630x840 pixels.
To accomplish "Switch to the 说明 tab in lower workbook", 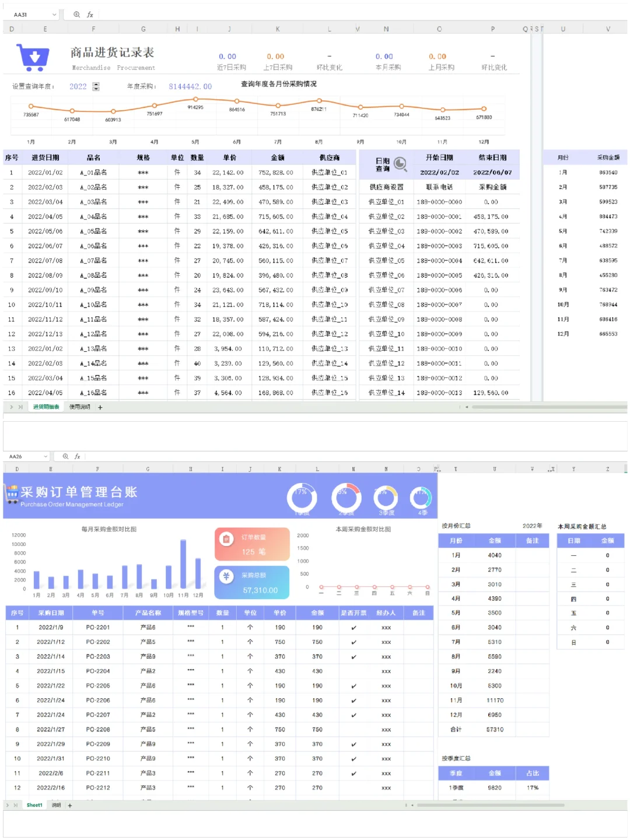I will (55, 805).
